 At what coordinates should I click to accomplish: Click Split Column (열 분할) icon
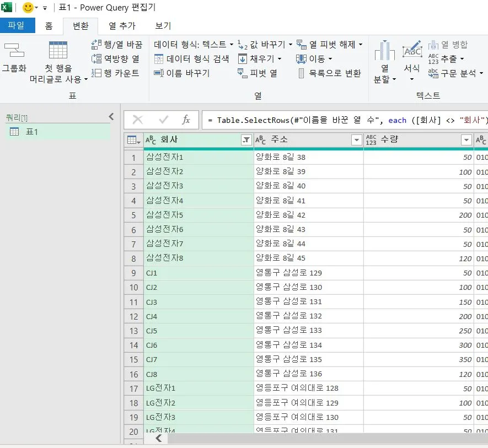(385, 50)
